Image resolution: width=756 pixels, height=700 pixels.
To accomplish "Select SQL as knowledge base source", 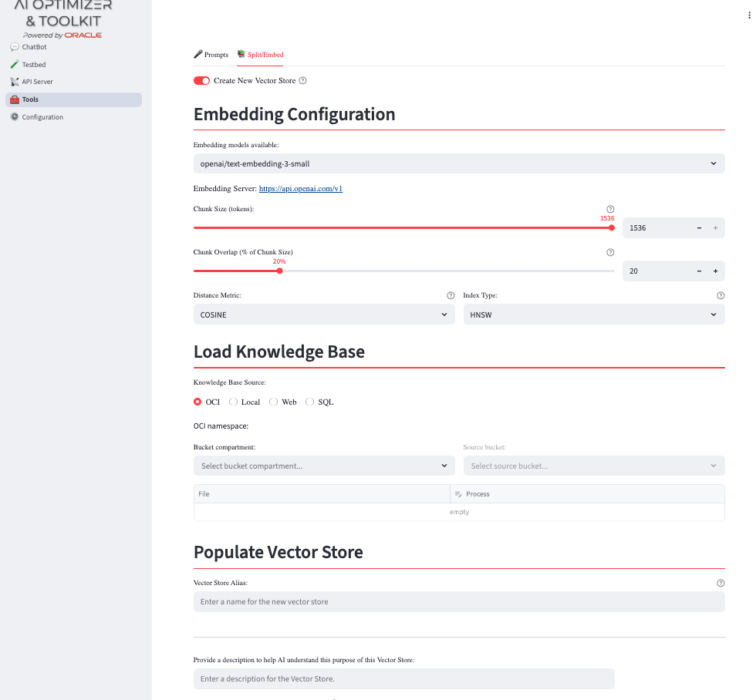I will coord(310,402).
